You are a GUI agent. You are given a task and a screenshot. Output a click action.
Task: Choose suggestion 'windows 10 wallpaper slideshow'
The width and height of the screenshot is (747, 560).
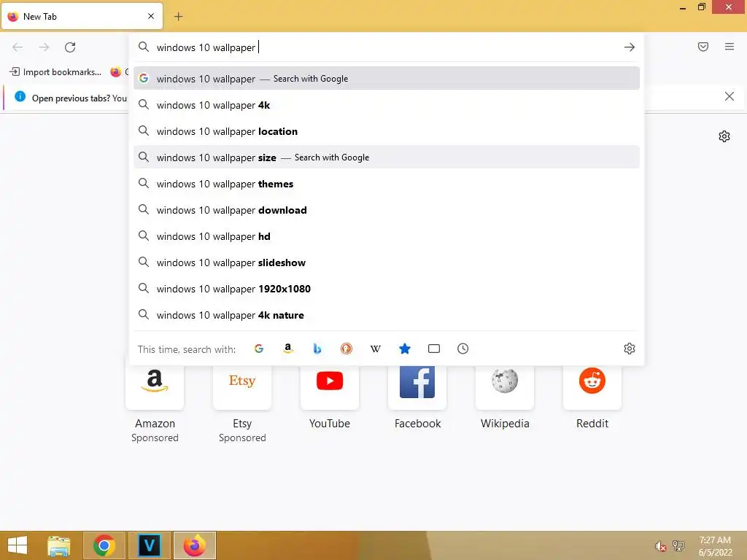387,262
